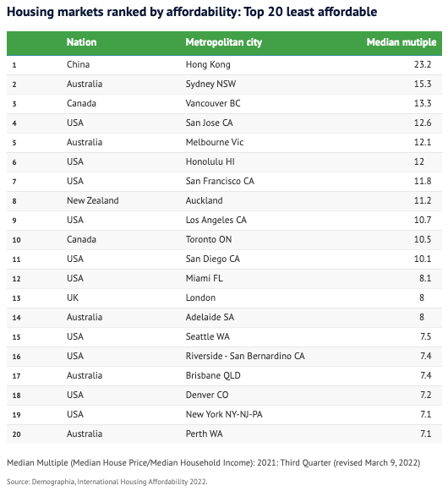
Task: Click the Toronto ON entry
Action: click(209, 239)
